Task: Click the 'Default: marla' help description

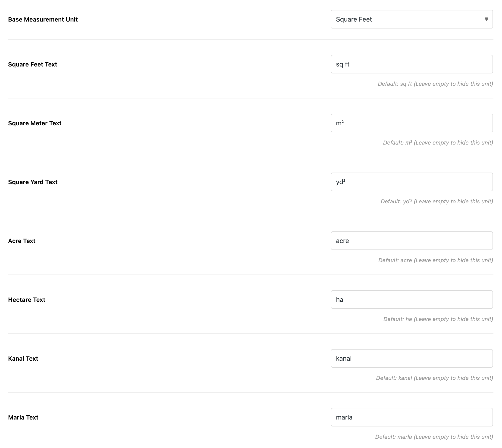Action: 434,437
